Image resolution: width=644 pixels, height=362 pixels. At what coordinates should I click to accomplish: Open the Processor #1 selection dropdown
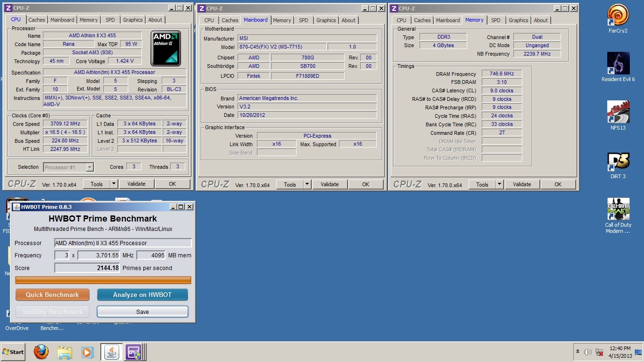(68, 167)
